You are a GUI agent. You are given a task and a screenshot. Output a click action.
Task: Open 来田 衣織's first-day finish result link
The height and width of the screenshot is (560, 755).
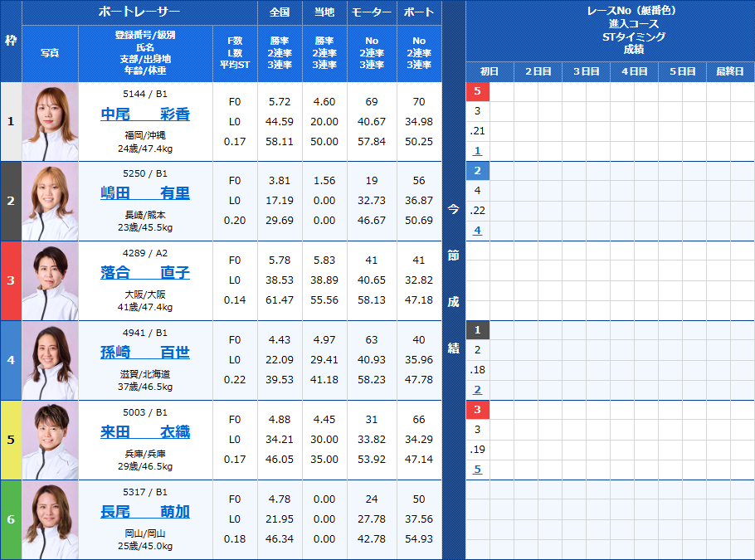477,470
